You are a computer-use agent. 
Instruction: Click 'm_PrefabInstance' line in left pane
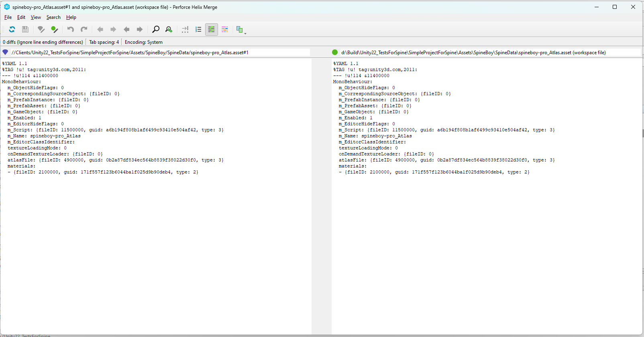pos(48,100)
